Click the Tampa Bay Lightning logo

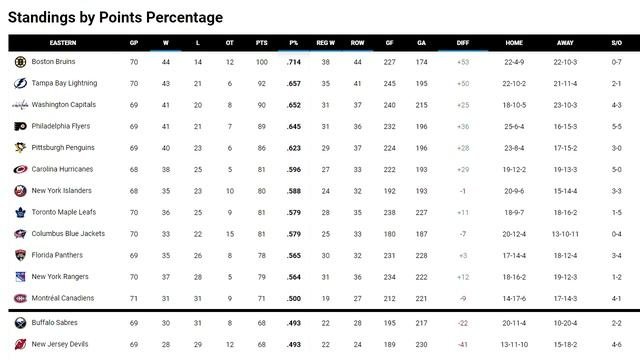coord(20,83)
